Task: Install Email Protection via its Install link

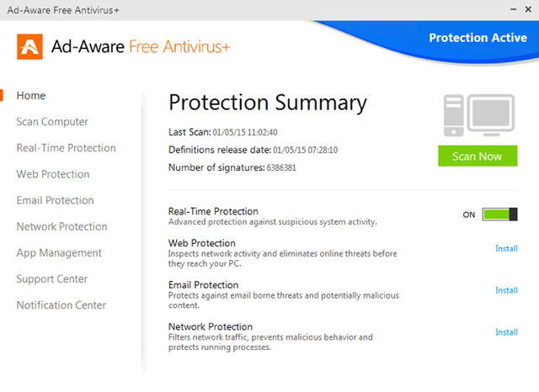Action: pos(506,290)
